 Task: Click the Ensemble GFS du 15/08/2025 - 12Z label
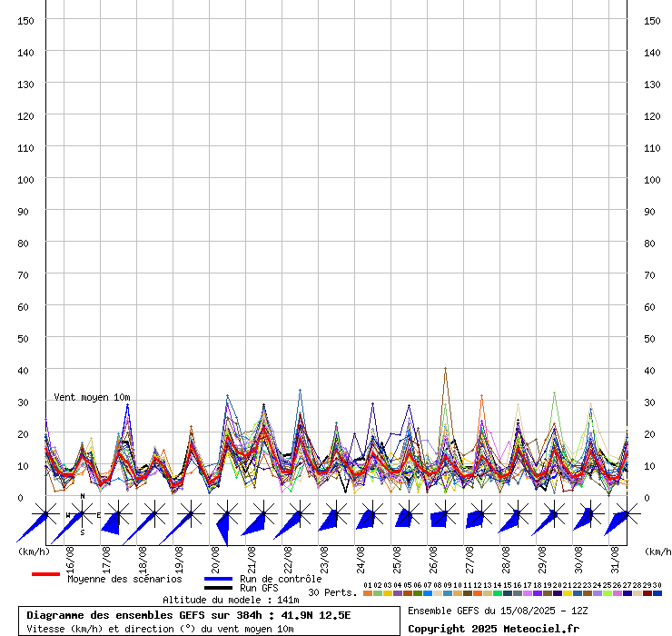coord(499,611)
